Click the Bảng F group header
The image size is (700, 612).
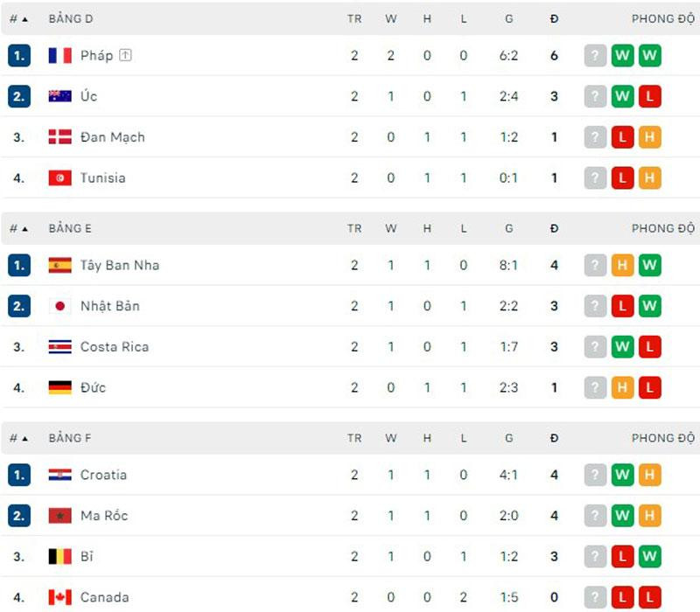(70, 439)
